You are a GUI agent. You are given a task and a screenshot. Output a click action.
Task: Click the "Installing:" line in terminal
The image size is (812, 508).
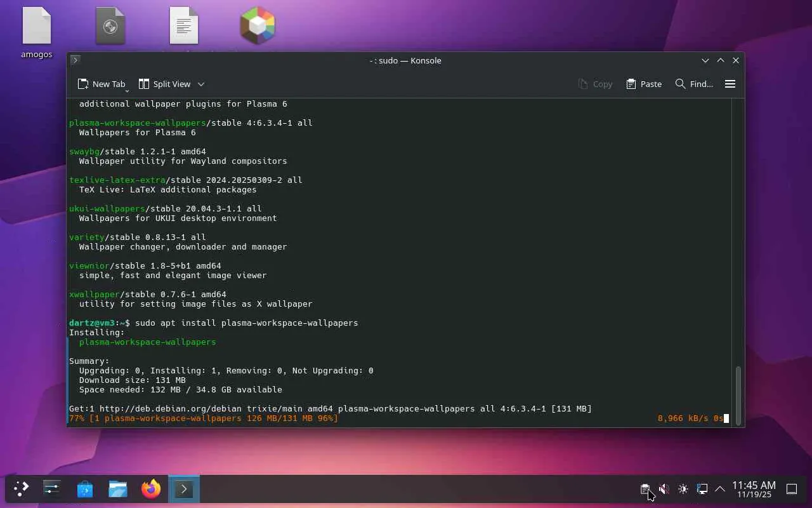97,333
